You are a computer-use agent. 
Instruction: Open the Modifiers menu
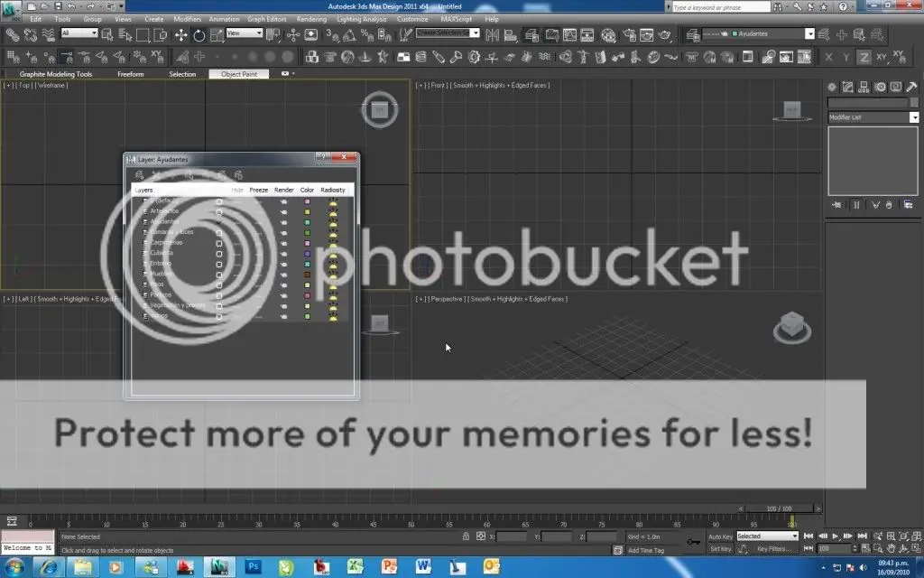click(188, 19)
